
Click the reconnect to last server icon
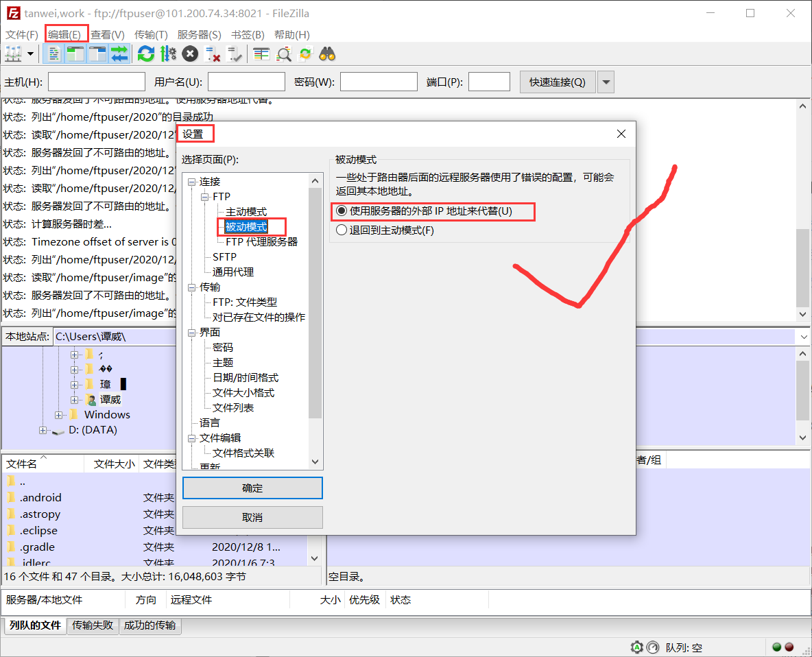tap(235, 54)
